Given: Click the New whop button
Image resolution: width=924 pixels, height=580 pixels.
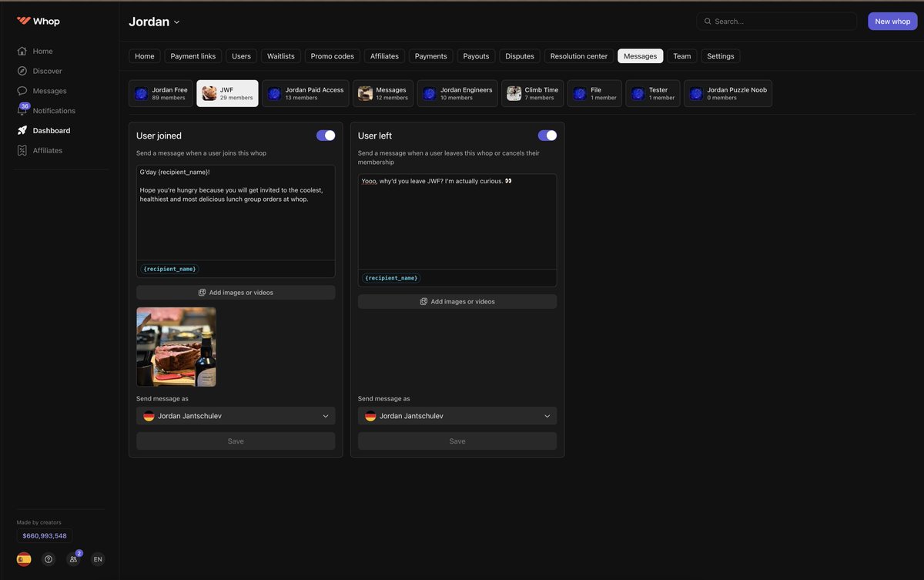Looking at the screenshot, I should 892,19.
